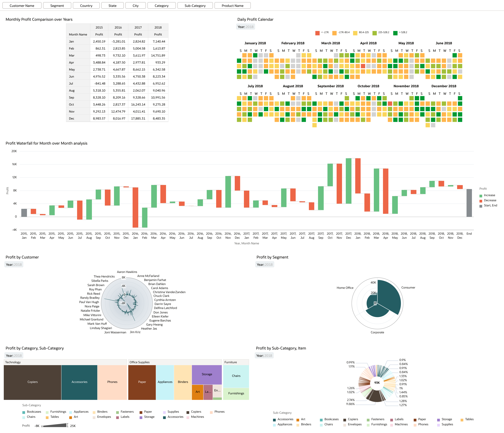
Task: Open the Product Name filter
Action: 232,6
